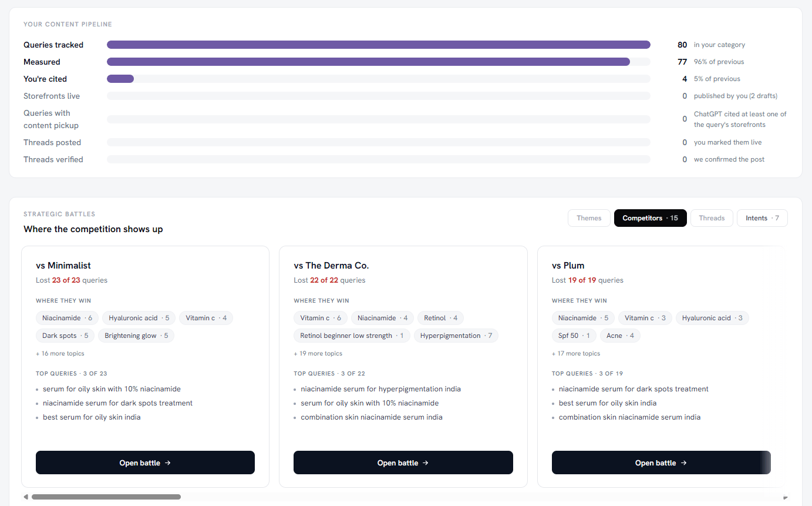Show 16 more topics for Minimalist
Viewport: 812px width, 506px height.
(60, 354)
